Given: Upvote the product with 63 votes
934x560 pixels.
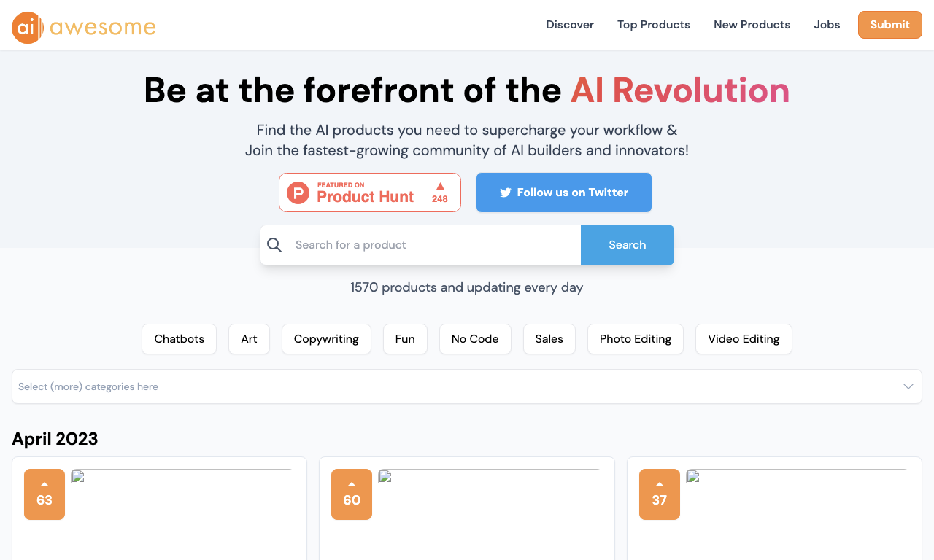Looking at the screenshot, I should (x=45, y=494).
